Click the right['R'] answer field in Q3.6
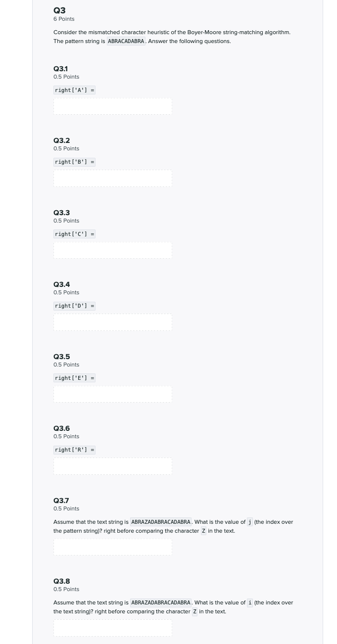This screenshot has width=337, height=644. coord(113,466)
